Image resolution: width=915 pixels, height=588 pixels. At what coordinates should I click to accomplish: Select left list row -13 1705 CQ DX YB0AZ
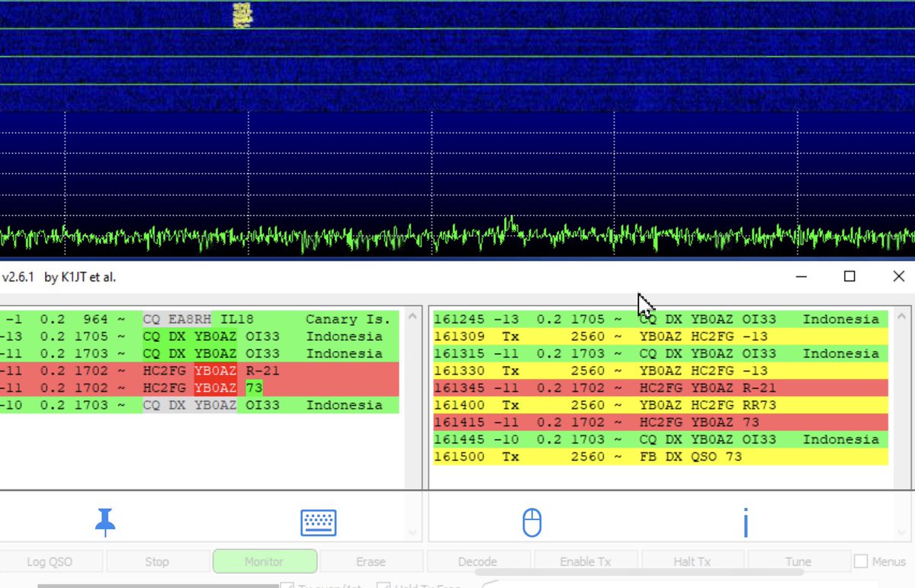[x=200, y=336]
